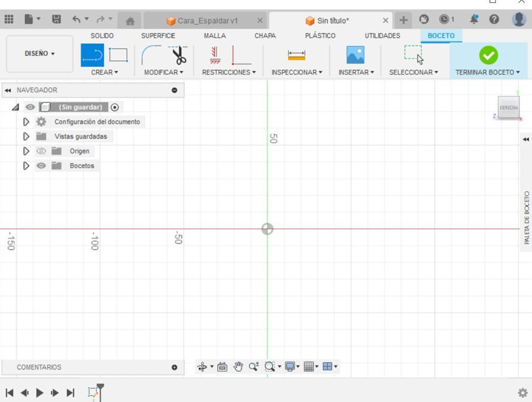Switch to the SÓLIDO tab
The image size is (532, 402).
pos(102,35)
